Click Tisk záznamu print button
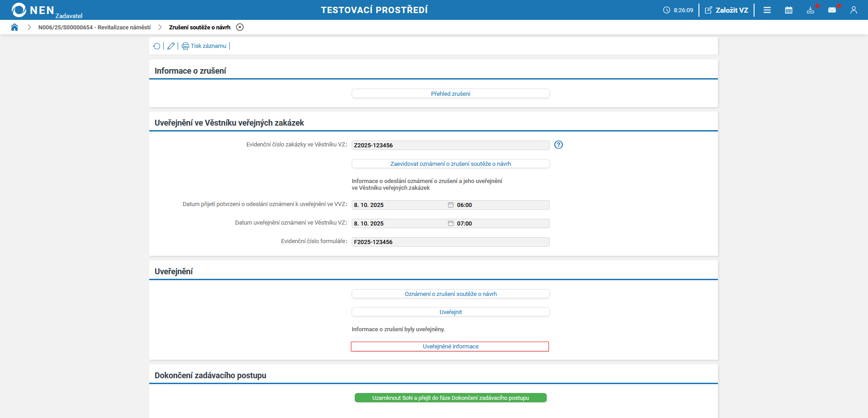This screenshot has width=868, height=418. tap(204, 46)
